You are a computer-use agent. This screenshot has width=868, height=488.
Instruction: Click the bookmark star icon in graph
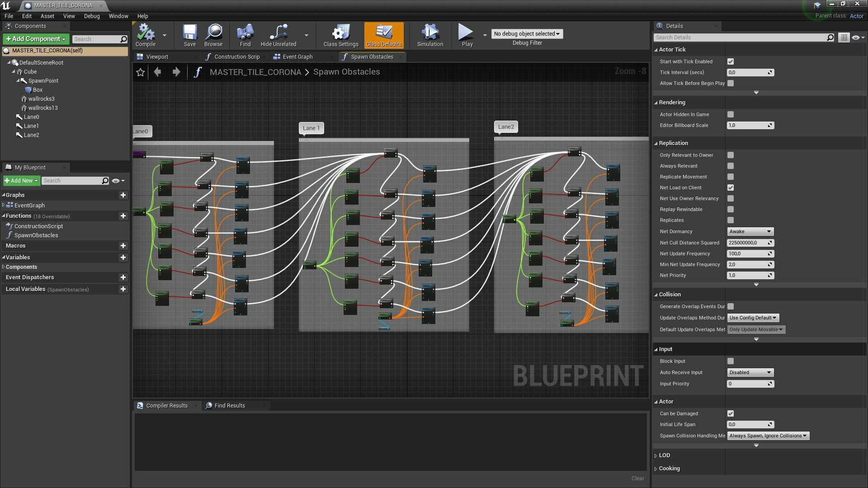[x=141, y=72]
